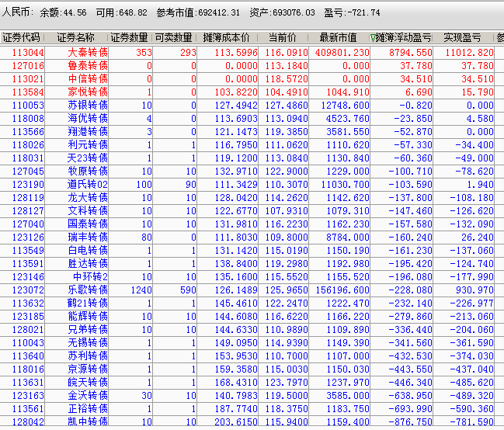Click realized P/L 11012.820 cell
Viewport: 504px width, 430px height.
point(469,52)
